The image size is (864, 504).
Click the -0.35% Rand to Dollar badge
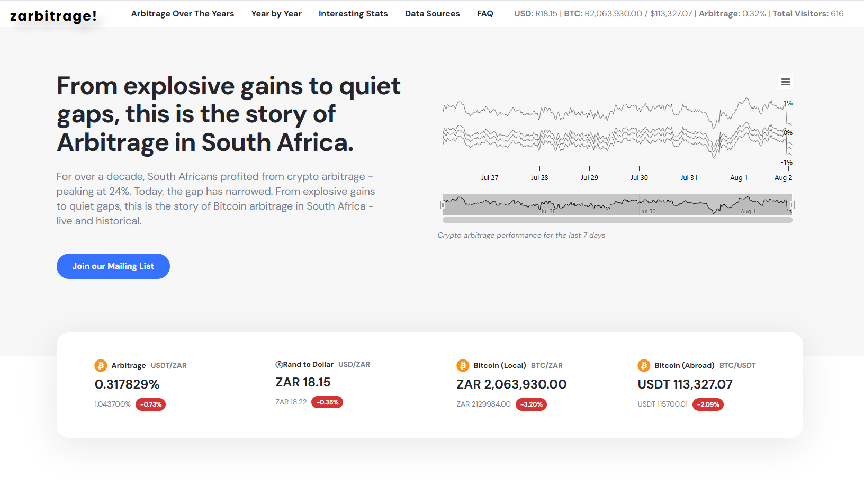327,402
